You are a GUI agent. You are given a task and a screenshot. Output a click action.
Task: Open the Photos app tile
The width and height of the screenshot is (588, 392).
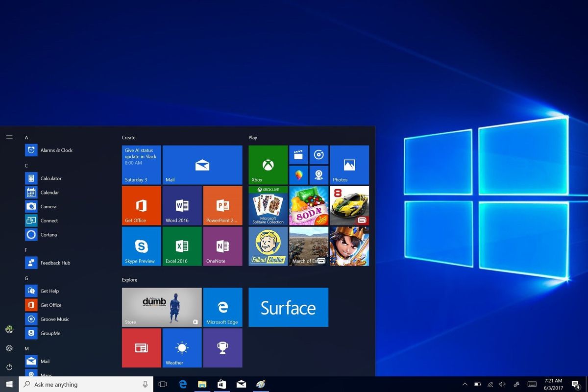pos(349,164)
